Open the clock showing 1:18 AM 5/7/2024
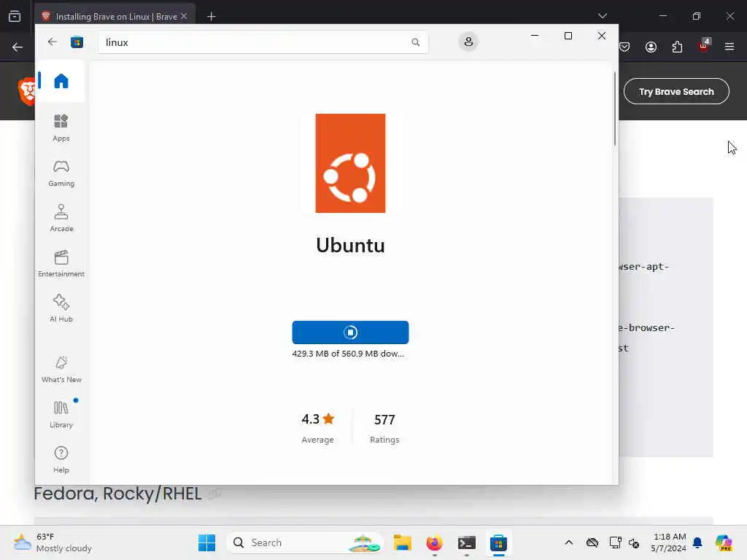The width and height of the screenshot is (747, 560). click(x=669, y=542)
